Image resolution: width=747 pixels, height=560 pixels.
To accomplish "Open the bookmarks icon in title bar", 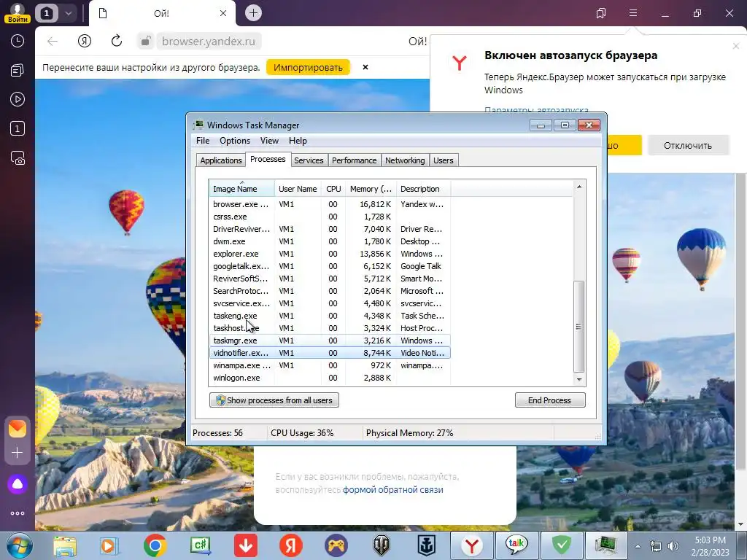I will (x=601, y=13).
